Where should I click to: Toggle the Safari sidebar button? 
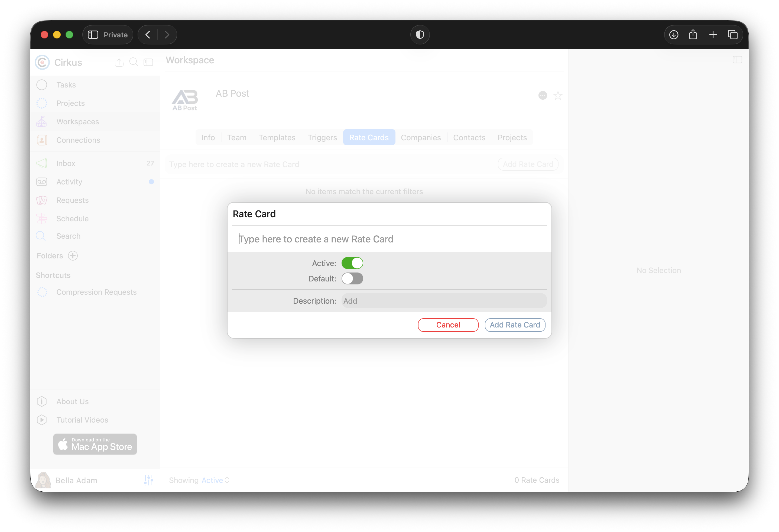tap(93, 34)
